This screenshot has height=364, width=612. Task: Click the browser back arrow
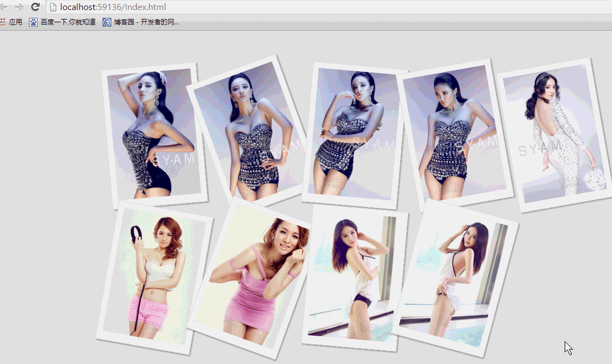(x=4, y=7)
